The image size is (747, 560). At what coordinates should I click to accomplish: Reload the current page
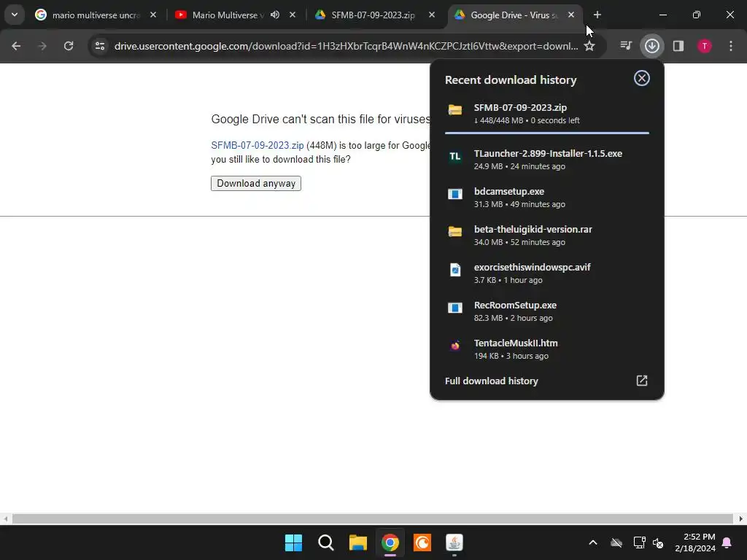point(69,46)
